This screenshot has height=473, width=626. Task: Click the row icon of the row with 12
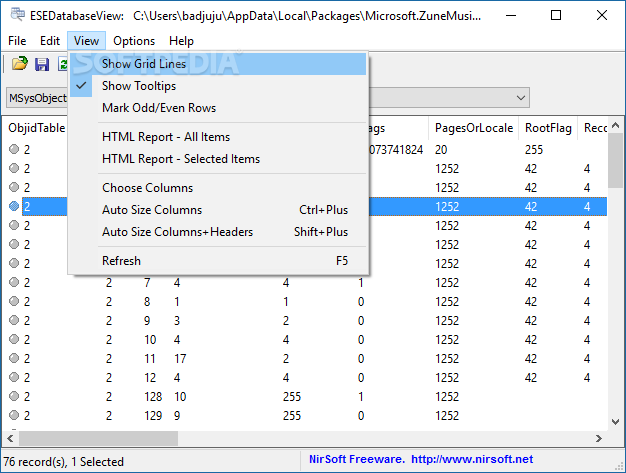(x=14, y=377)
